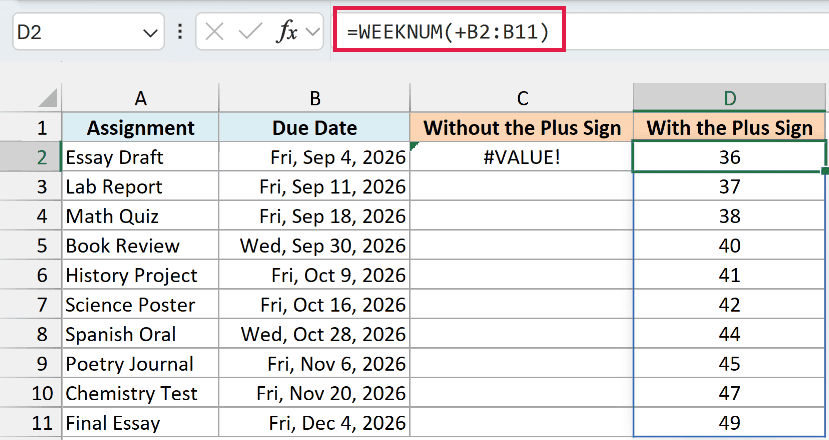Click the Fri, Oct 9, 2026 date cell
829x440 pixels.
pyautogui.click(x=315, y=276)
